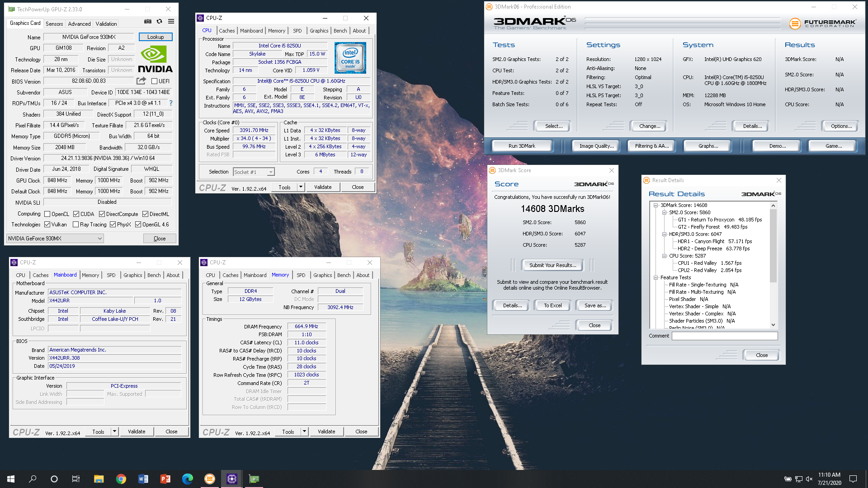The width and height of the screenshot is (868, 488).
Task: Open the Validation tab in GPU-Z
Action: click(x=106, y=23)
